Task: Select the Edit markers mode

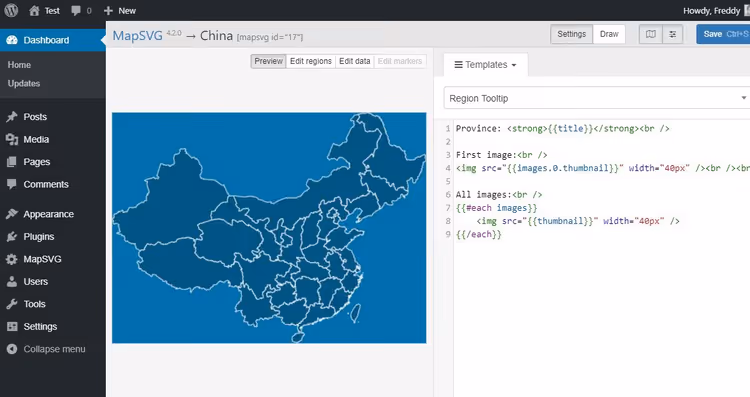Action: pos(400,61)
